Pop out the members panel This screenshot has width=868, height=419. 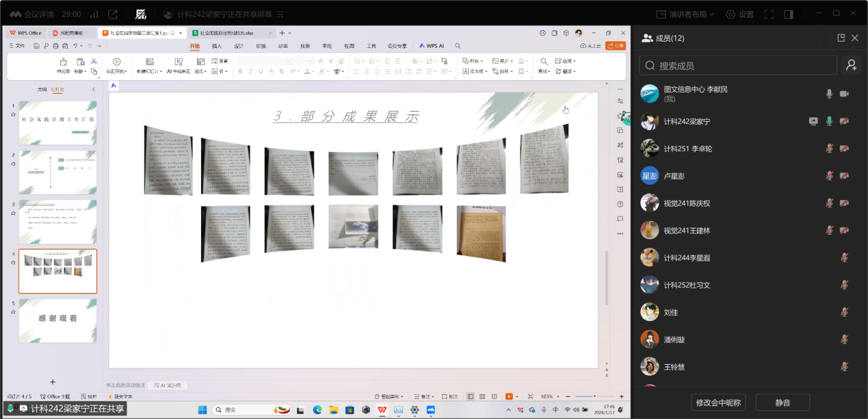(841, 38)
